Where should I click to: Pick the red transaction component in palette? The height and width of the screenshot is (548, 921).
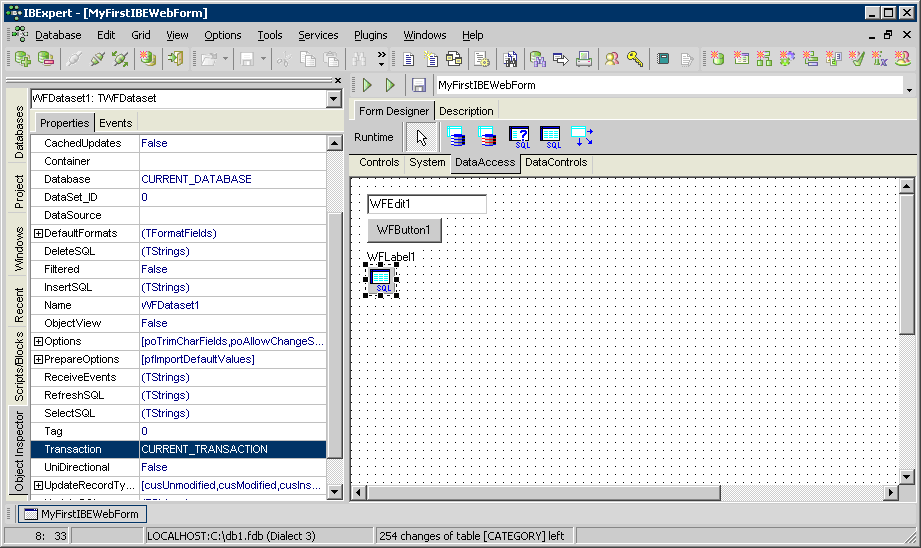[x=487, y=137]
